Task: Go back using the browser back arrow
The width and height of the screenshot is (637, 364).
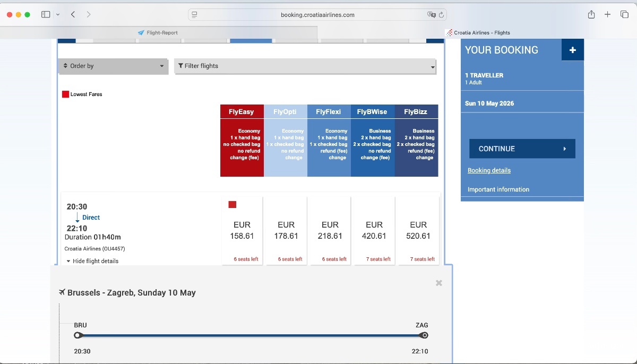Action: 73,14
